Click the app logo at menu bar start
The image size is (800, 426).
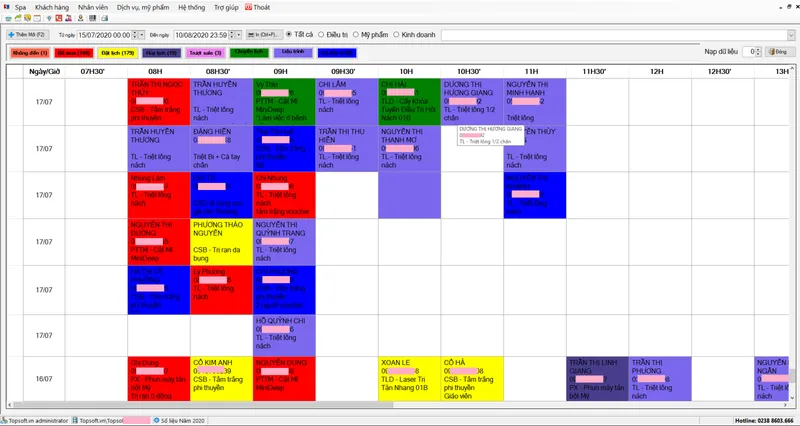7,7
